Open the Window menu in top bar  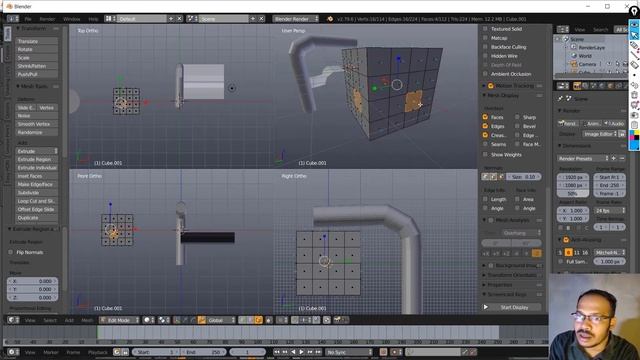point(72,19)
